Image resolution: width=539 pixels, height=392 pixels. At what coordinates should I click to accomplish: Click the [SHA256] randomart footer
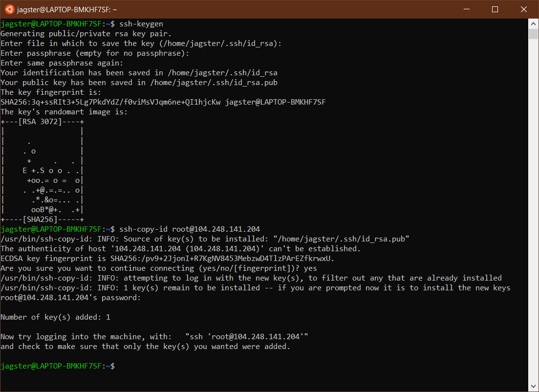point(43,219)
